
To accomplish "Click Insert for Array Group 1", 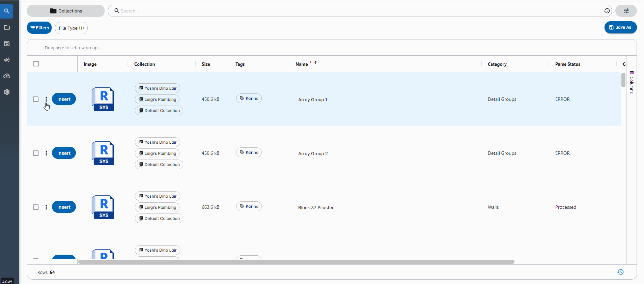I will coord(64,99).
